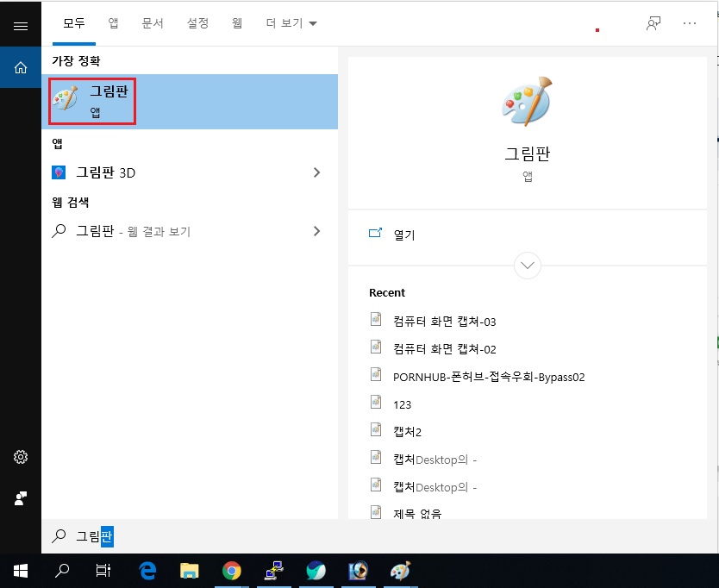Image resolution: width=719 pixels, height=588 pixels.
Task: Click file icon beside 123
Action: click(376, 403)
